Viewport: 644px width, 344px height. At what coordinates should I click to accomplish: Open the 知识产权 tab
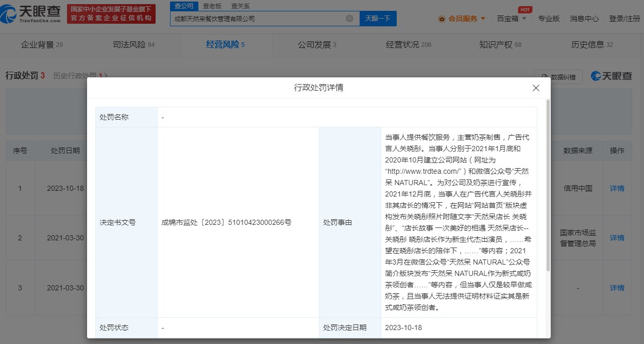[500, 45]
